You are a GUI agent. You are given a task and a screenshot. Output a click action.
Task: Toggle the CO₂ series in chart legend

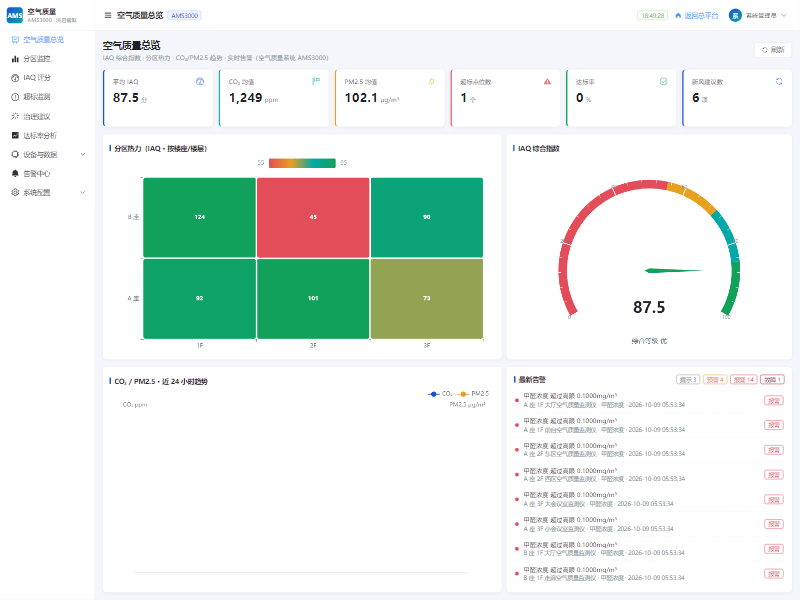point(440,394)
